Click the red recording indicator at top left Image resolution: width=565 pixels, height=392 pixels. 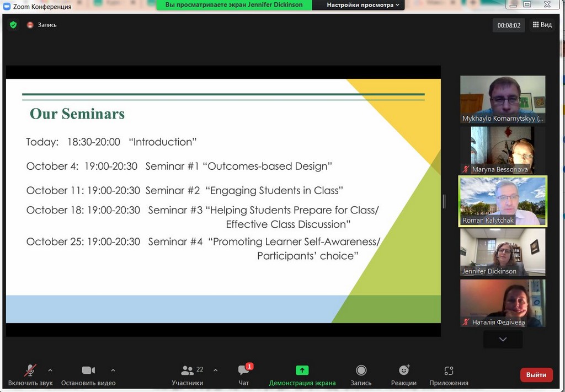[x=30, y=25]
